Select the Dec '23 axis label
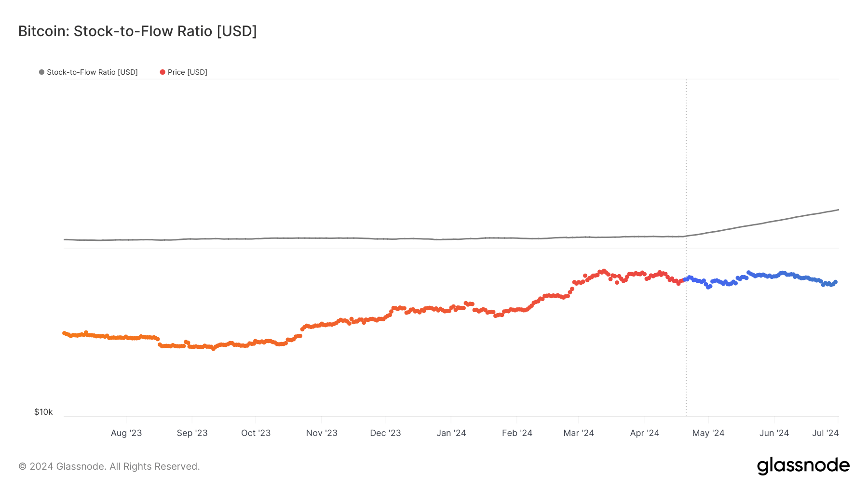Screen dimensions: 868x488 385,433
